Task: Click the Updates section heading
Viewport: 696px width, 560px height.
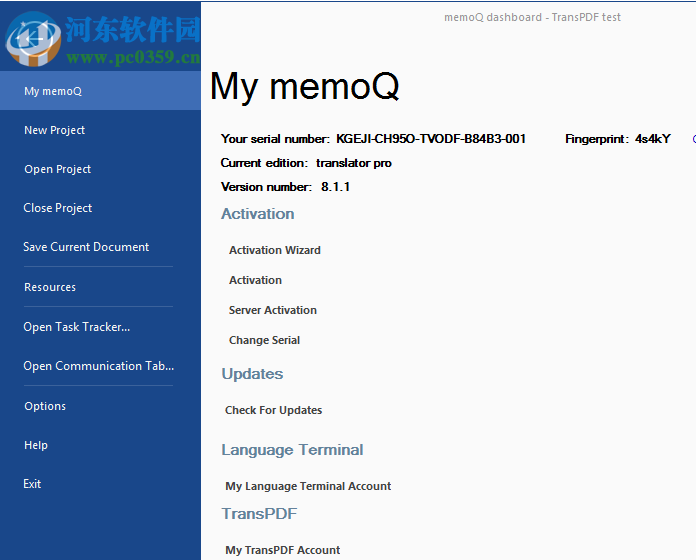Action: [252, 374]
